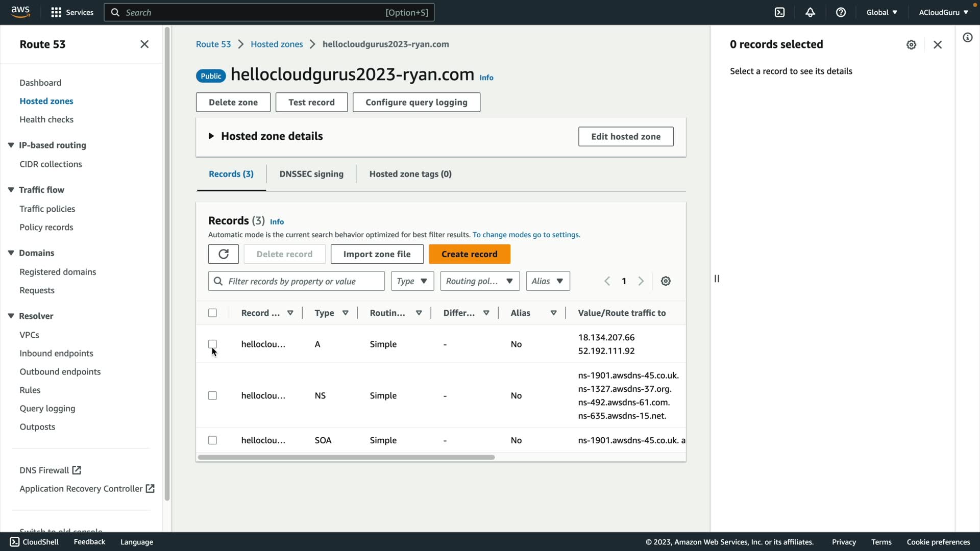Viewport: 980px width, 551px height.
Task: Open the CloudShell icon in top bar
Action: [779, 12]
